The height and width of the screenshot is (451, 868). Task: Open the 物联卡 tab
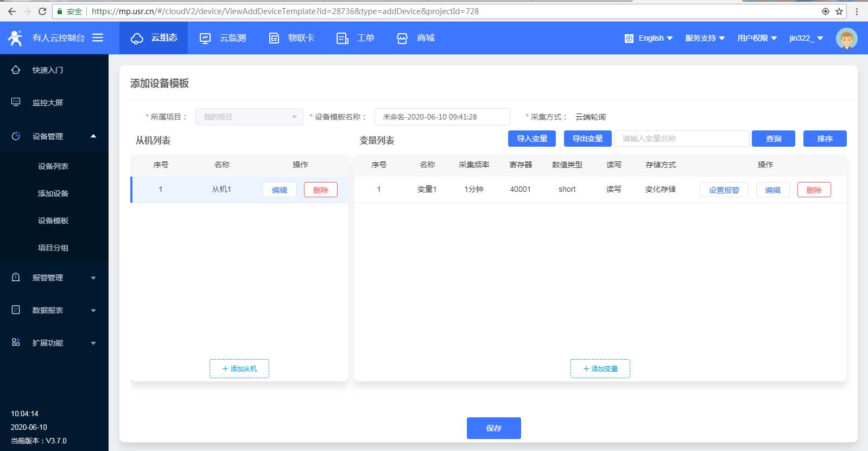click(292, 38)
